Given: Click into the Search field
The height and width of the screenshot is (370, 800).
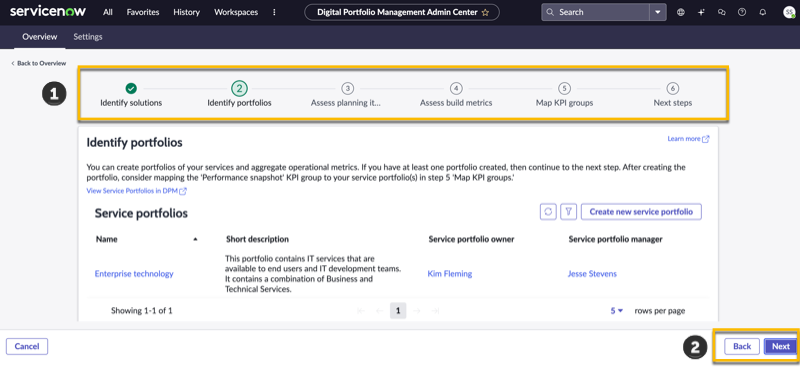Looking at the screenshot, I should click(x=595, y=12).
